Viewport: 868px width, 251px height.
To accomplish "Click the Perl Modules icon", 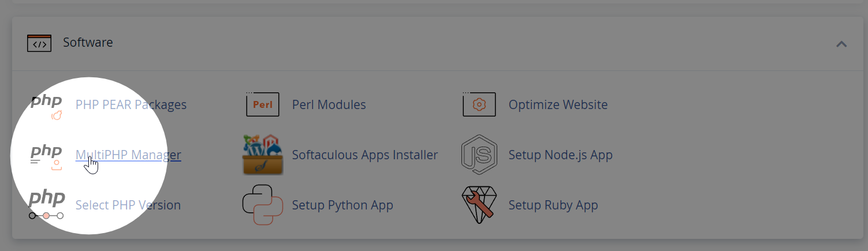I will 263,104.
